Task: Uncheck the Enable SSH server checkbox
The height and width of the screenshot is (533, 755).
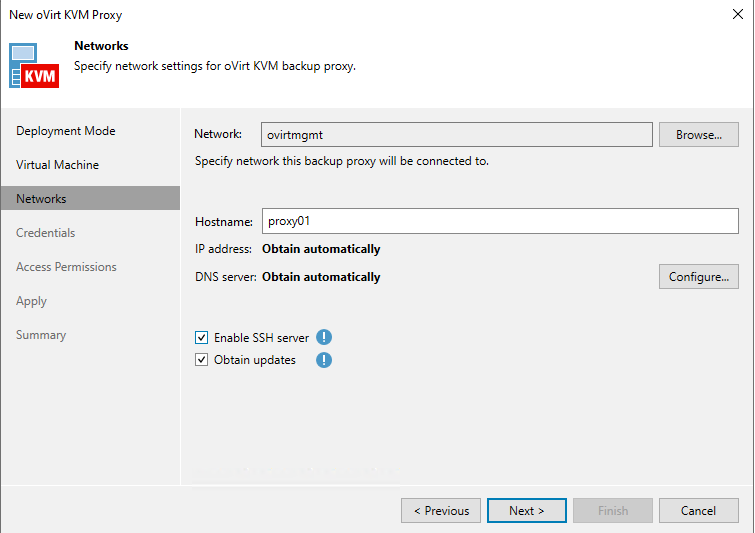Action: point(202,338)
